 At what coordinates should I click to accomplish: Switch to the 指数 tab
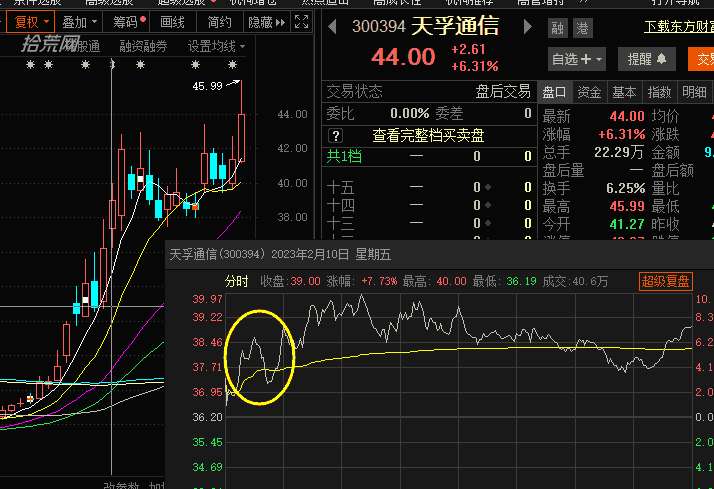coord(659,92)
